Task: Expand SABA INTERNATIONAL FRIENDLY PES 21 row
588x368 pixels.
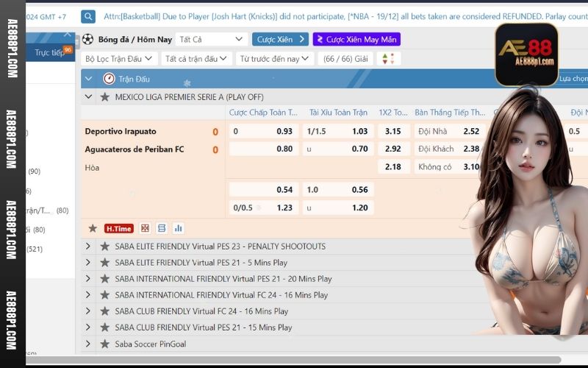Action: (88, 278)
